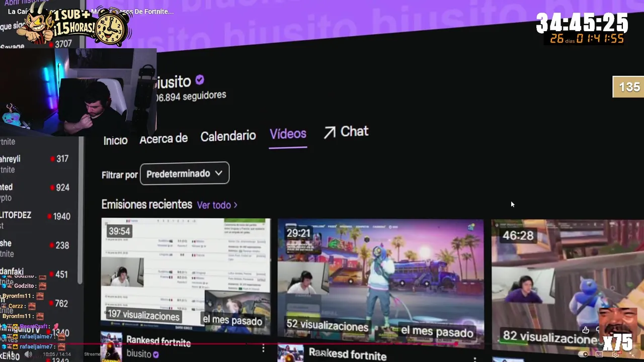Click the 'Emisiones recientes' heading

click(146, 205)
